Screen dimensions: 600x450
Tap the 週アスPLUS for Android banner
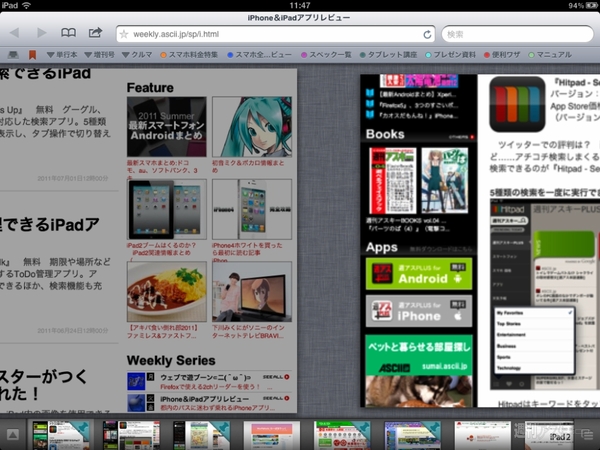pyautogui.click(x=419, y=274)
